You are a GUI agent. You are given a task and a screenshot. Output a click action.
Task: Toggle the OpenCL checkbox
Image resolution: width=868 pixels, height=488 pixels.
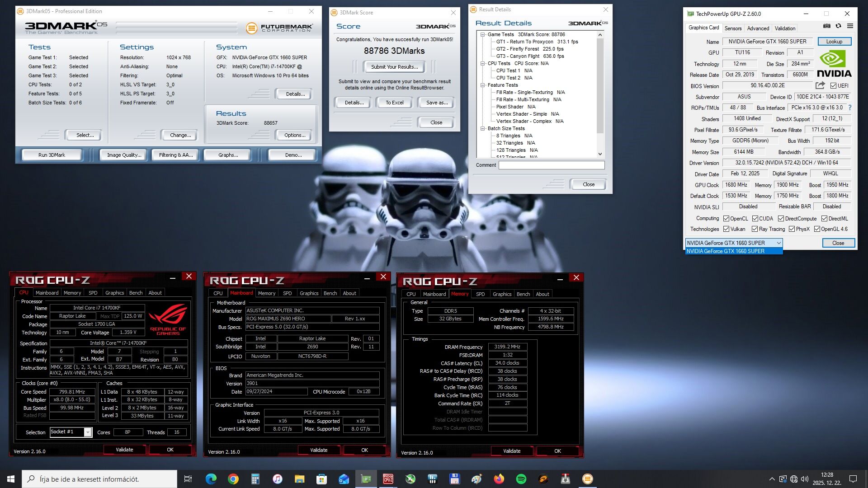point(726,219)
